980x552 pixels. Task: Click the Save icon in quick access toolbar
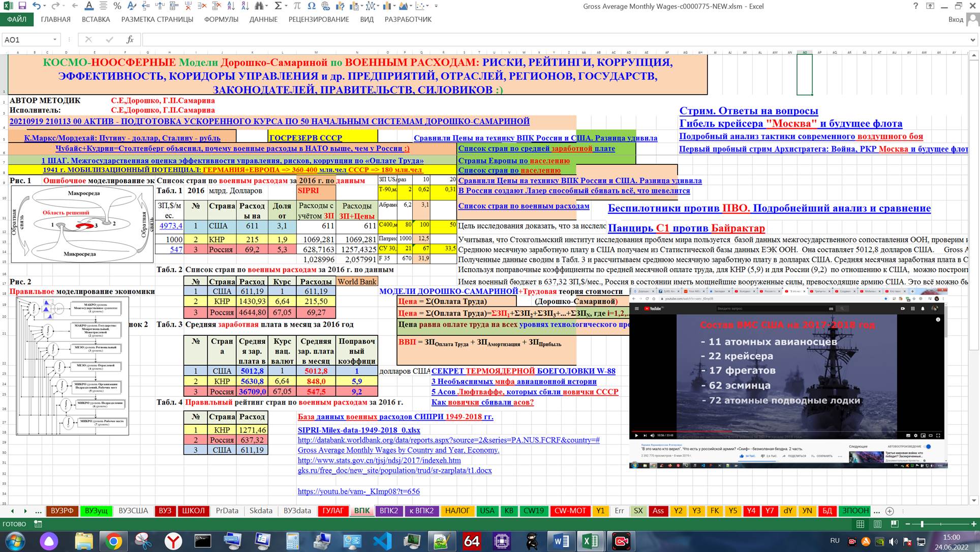[22, 6]
